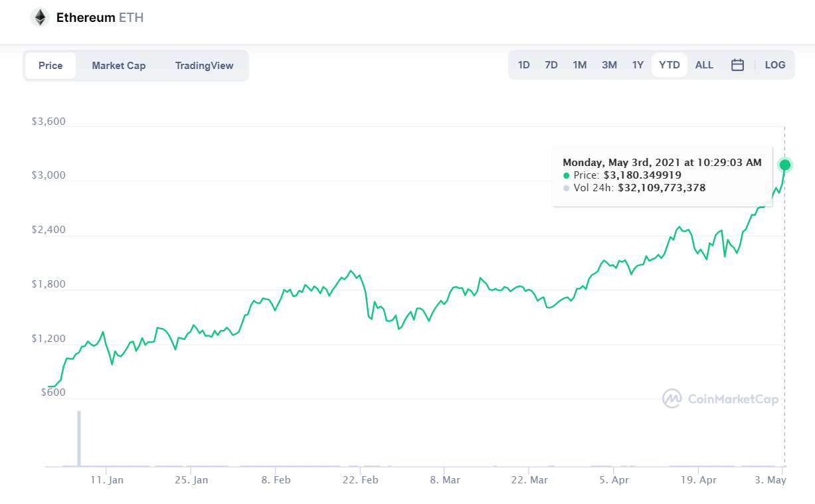815x504 pixels.
Task: Open the calendar date range picker
Action: (737, 65)
